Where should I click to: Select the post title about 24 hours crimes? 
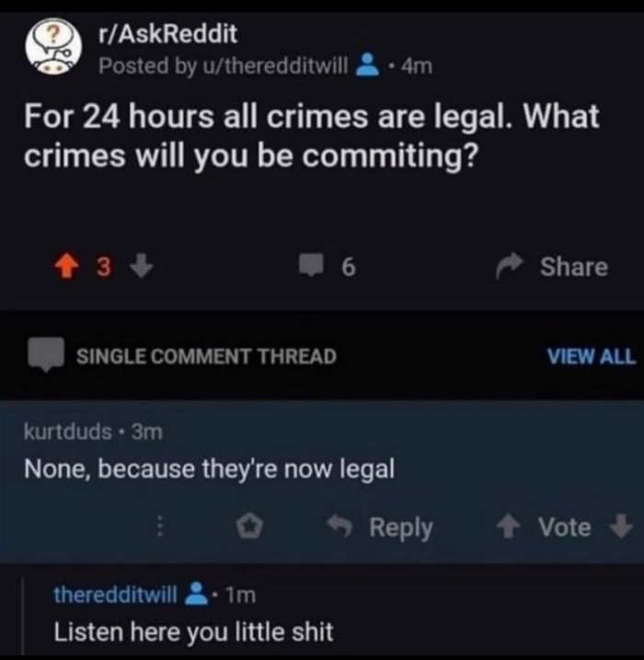311,135
